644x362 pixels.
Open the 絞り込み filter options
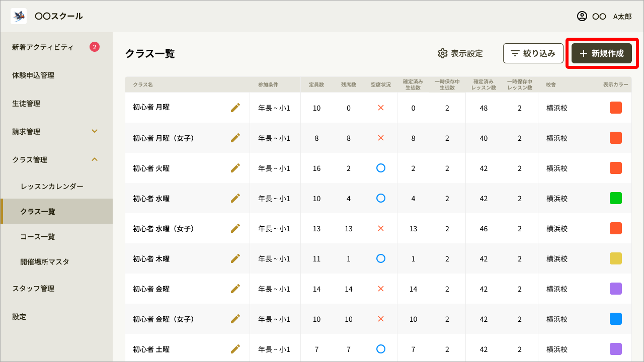point(533,53)
